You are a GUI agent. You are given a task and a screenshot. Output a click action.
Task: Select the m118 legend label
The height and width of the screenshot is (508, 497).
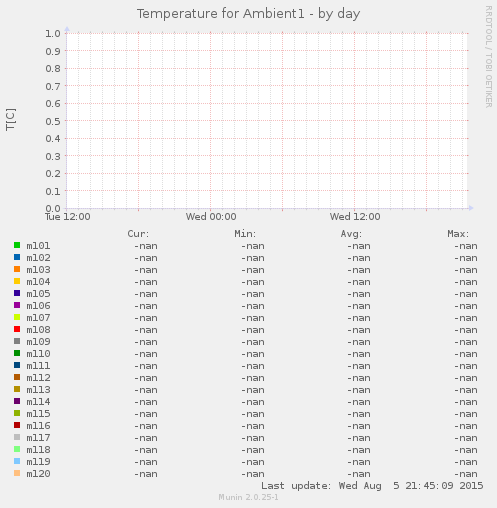(38, 450)
